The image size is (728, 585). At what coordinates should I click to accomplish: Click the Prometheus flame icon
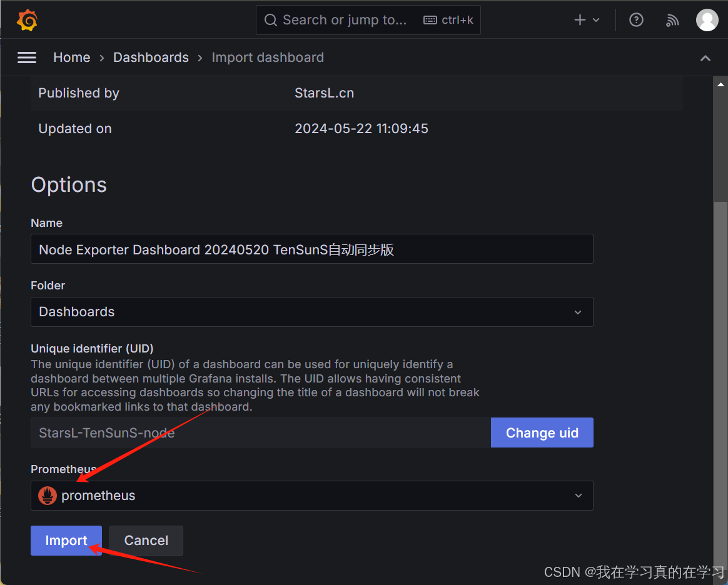tap(48, 496)
